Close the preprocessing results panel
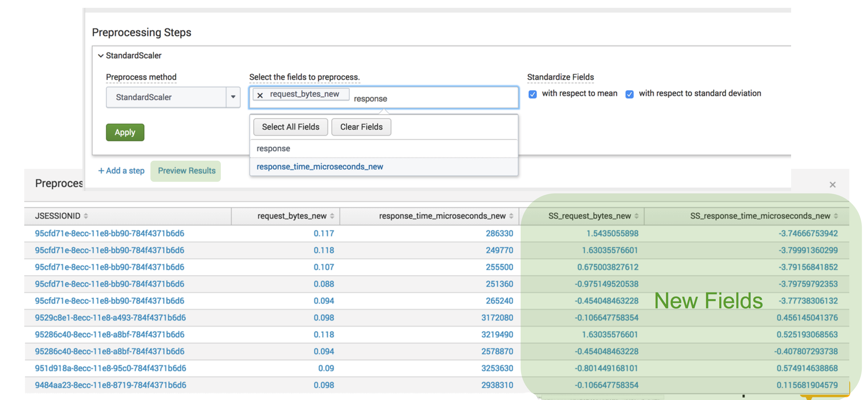Viewport: 868px width, 400px height. click(832, 184)
